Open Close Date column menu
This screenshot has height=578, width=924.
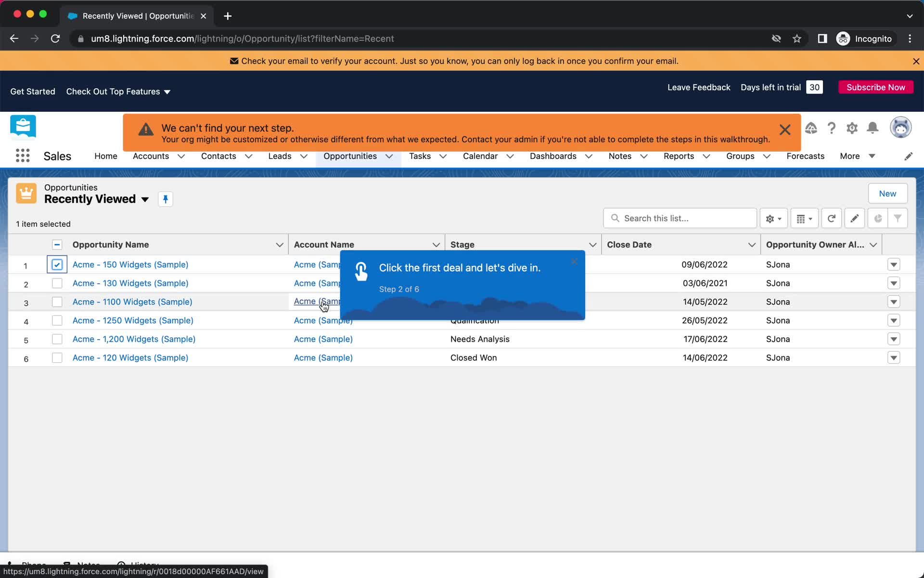[752, 245]
